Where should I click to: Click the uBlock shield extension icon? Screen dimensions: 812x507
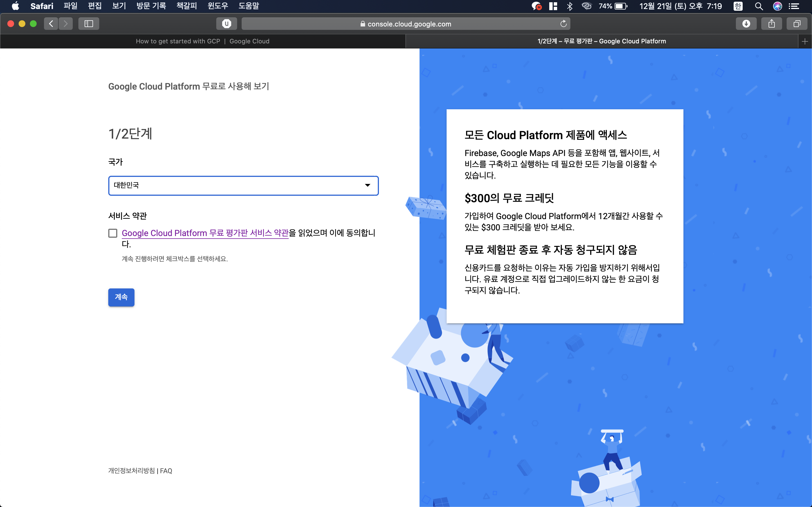pos(226,24)
